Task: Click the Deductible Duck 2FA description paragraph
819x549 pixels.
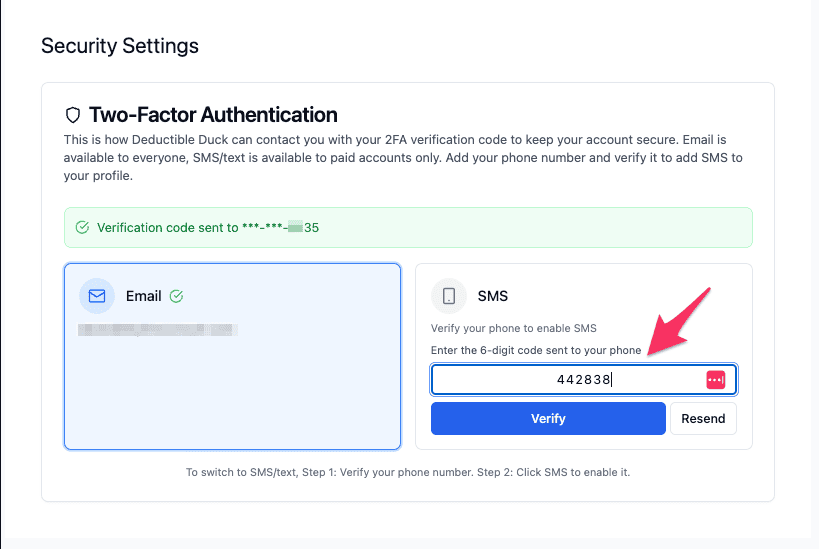Action: 400,158
